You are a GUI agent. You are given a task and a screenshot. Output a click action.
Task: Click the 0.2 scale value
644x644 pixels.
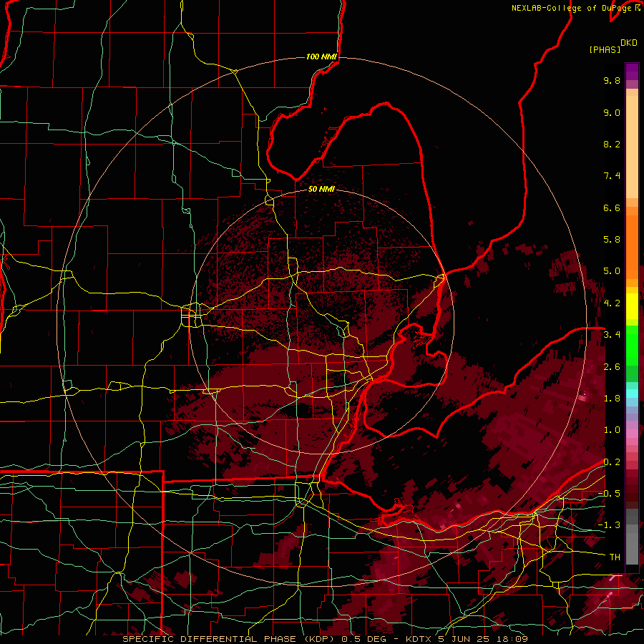pyautogui.click(x=612, y=462)
